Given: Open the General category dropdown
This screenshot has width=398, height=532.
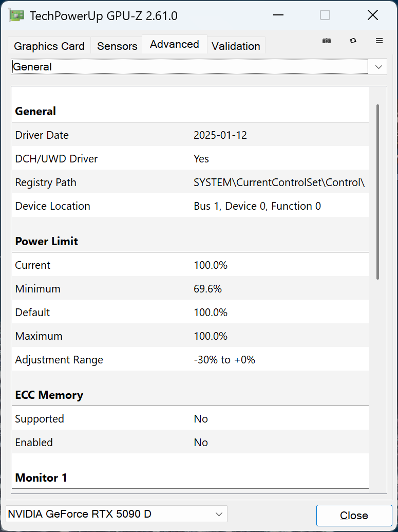Looking at the screenshot, I should click(x=199, y=67).
